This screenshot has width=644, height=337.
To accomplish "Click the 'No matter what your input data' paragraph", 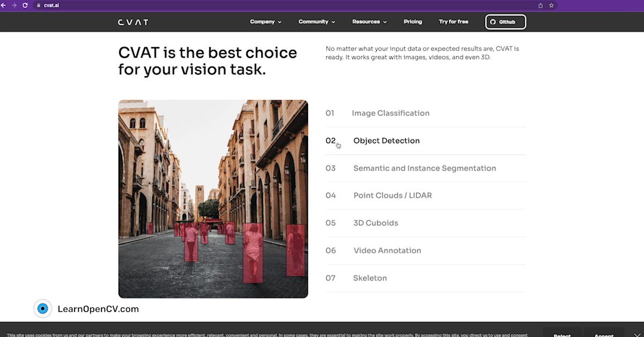I will click(422, 53).
